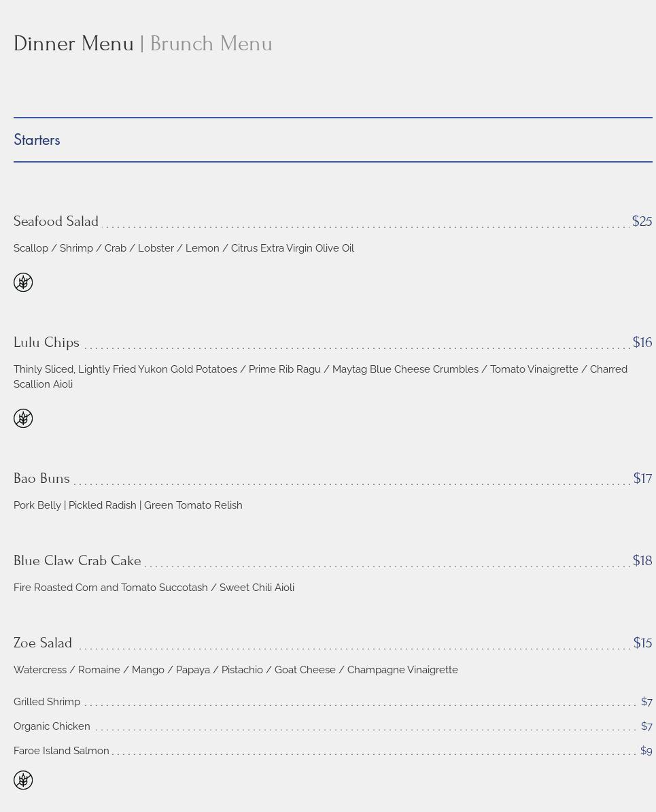Click gluten-free icon under Seafood Salad

pyautogui.click(x=23, y=282)
